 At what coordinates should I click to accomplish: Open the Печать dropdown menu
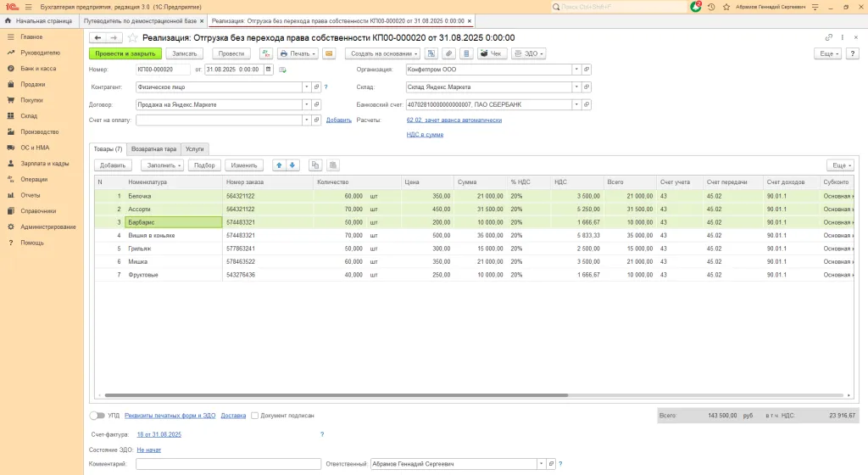tap(298, 53)
